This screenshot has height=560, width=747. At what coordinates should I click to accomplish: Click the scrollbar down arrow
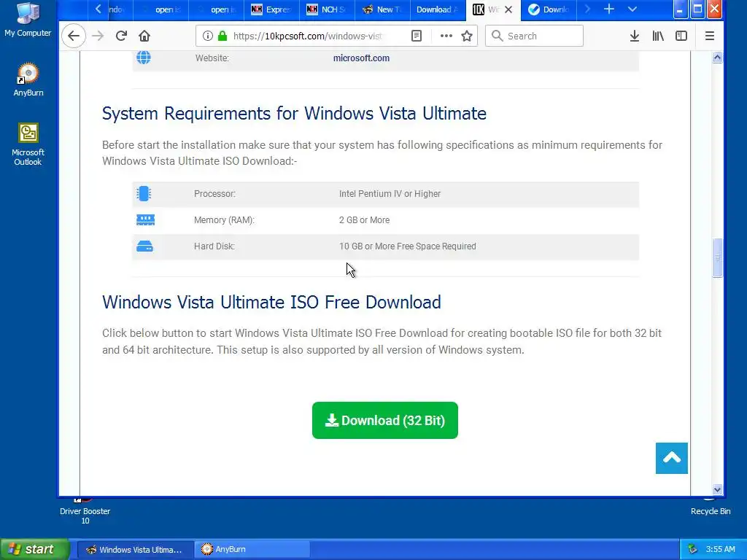point(717,489)
